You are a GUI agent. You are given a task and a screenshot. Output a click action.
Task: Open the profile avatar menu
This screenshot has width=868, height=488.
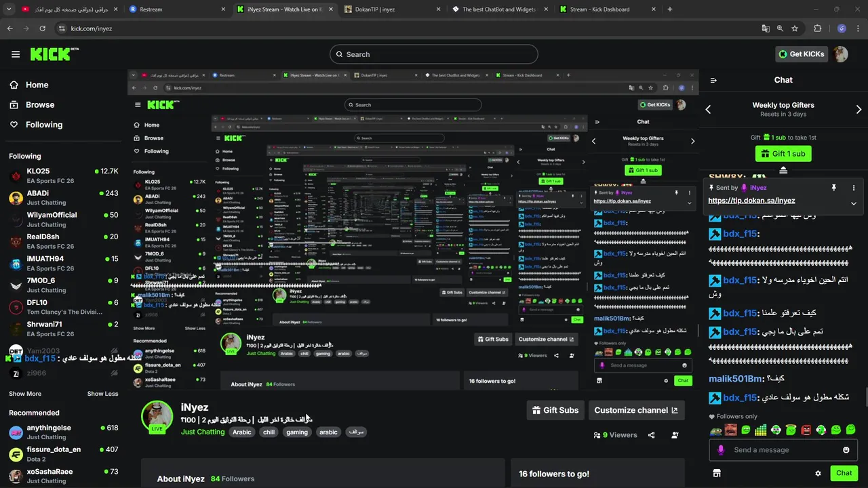tap(841, 54)
